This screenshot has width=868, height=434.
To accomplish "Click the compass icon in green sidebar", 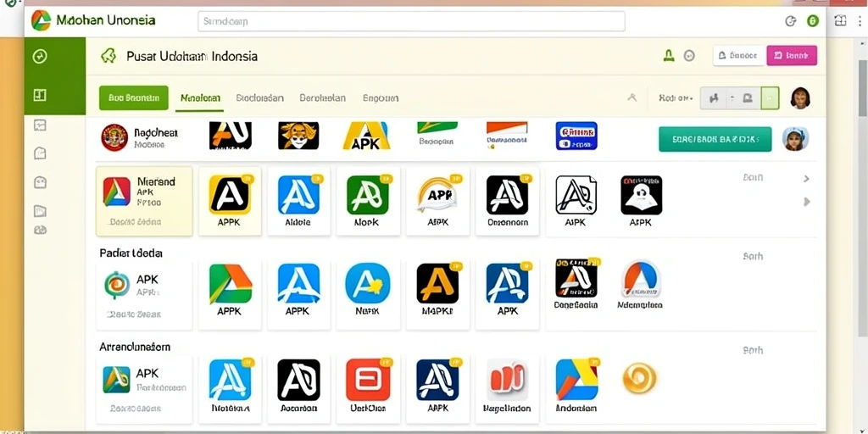I will (40, 56).
